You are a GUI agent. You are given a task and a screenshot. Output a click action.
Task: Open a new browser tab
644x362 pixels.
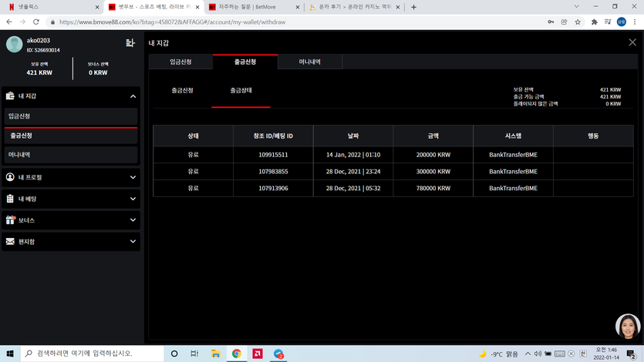pyautogui.click(x=413, y=7)
